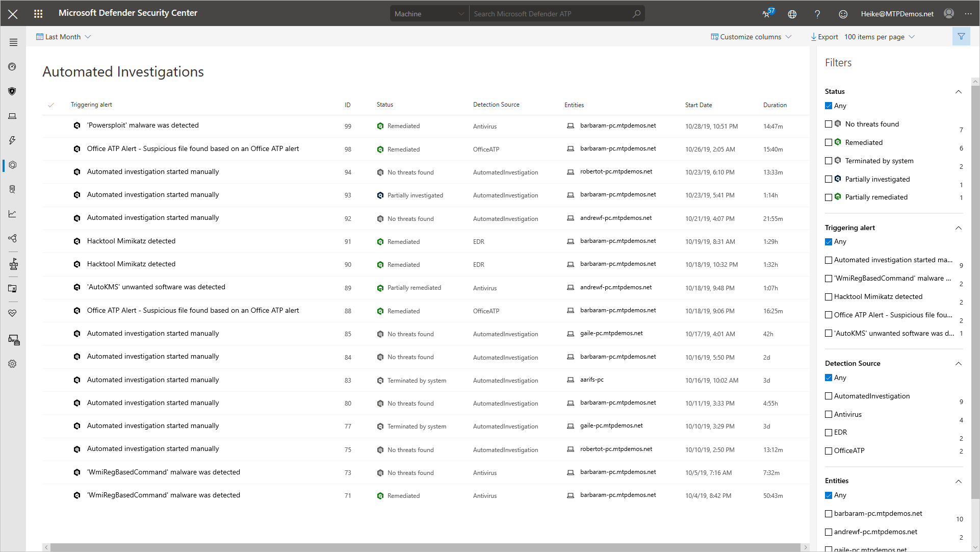Click the search magnifier icon
Viewport: 980px width, 552px height.
[636, 14]
